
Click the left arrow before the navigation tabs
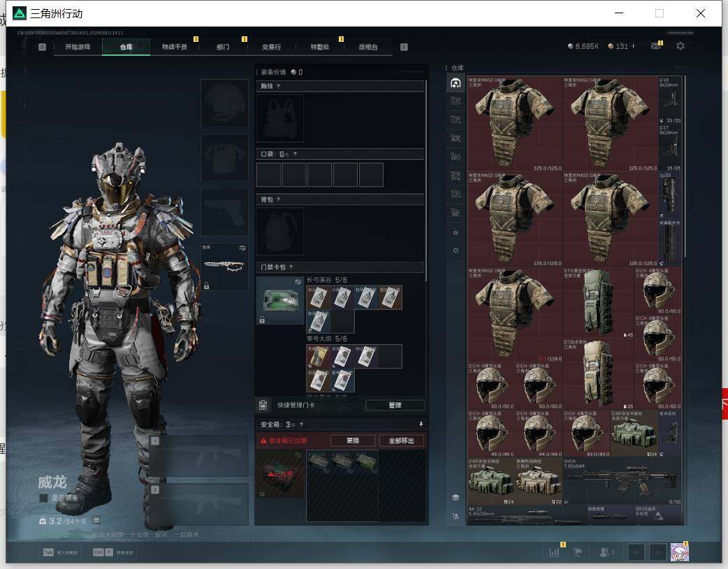pyautogui.click(x=42, y=47)
